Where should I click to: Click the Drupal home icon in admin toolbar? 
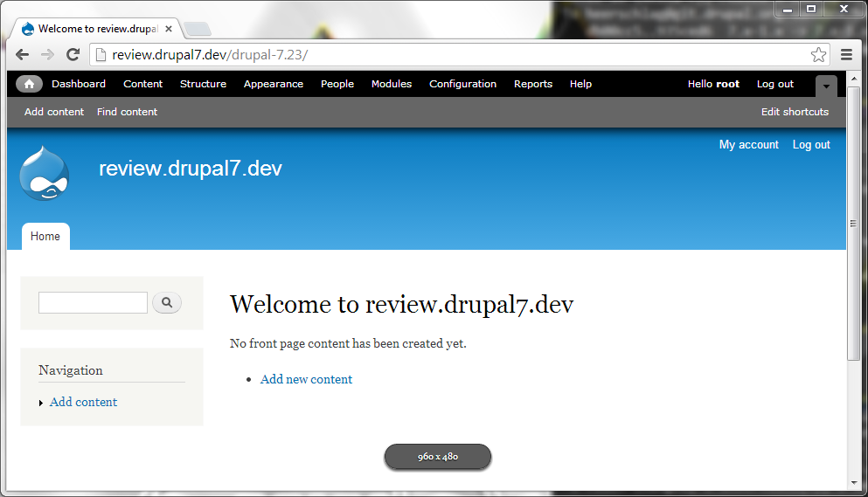point(29,84)
